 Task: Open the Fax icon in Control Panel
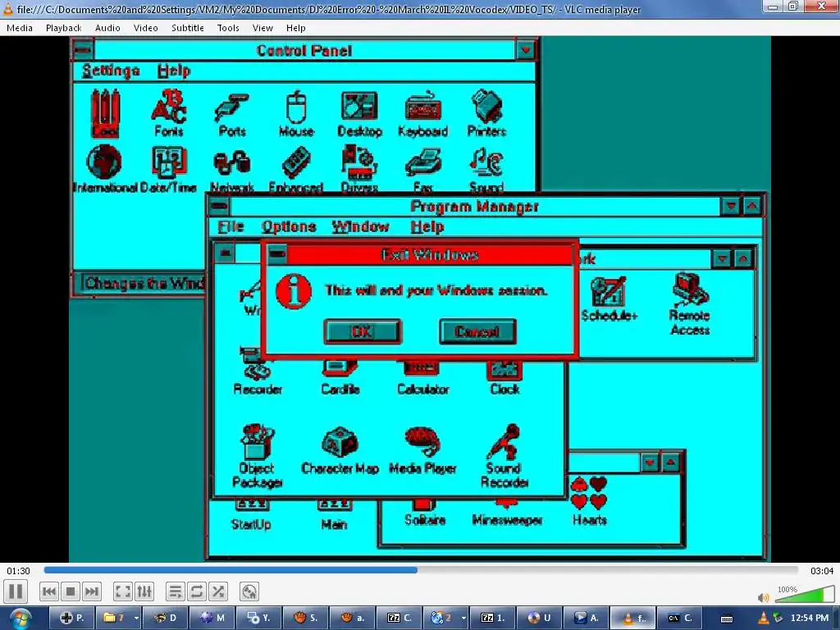422,169
